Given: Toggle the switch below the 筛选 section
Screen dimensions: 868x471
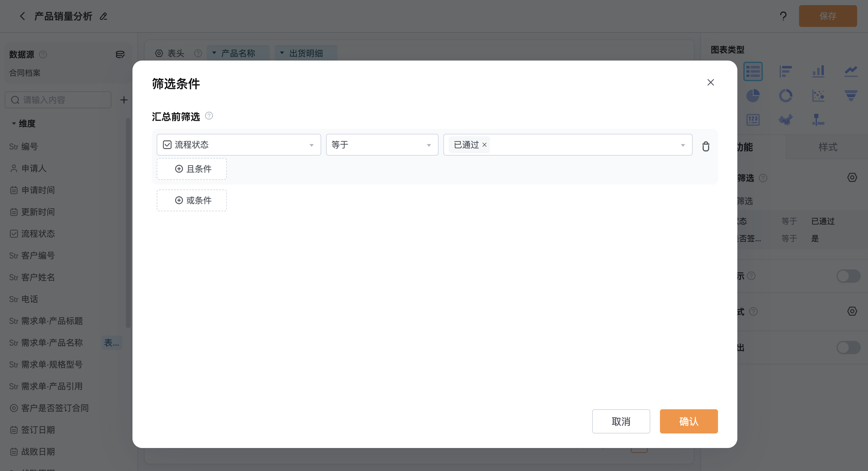Looking at the screenshot, I should point(848,276).
